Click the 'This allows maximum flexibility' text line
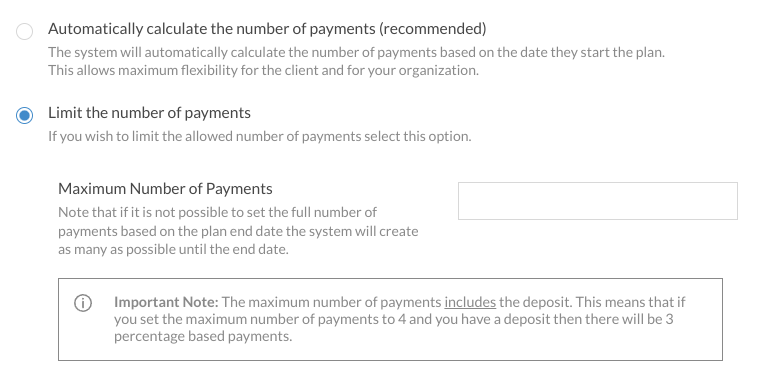The height and width of the screenshot is (373, 764). click(x=263, y=71)
